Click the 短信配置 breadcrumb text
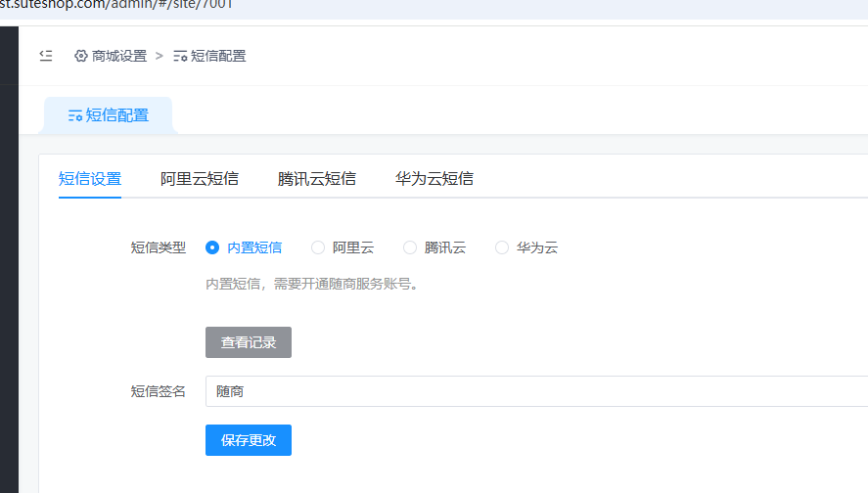Screen dimensions: 868x493 coord(218,56)
